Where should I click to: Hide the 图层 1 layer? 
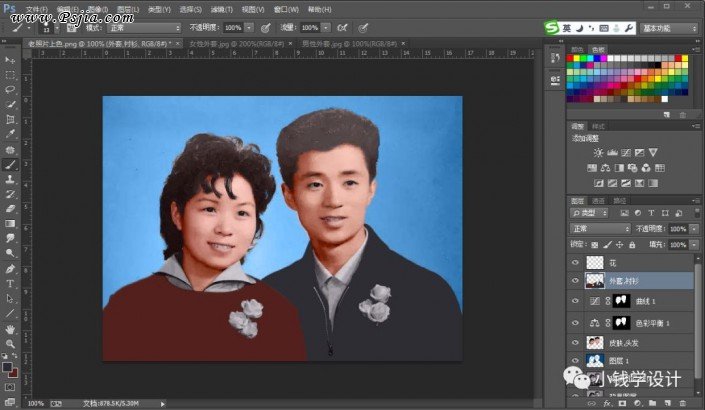[575, 360]
